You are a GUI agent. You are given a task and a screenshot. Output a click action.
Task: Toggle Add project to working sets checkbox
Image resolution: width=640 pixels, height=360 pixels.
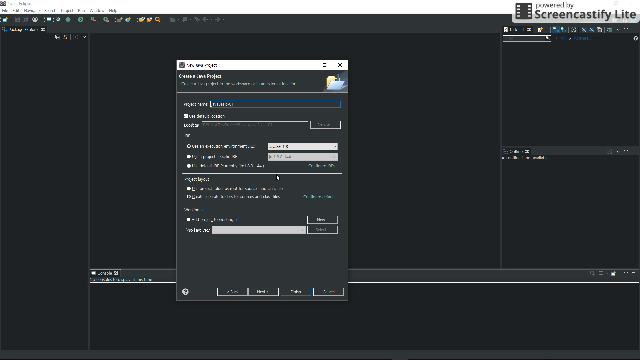pyautogui.click(x=189, y=220)
